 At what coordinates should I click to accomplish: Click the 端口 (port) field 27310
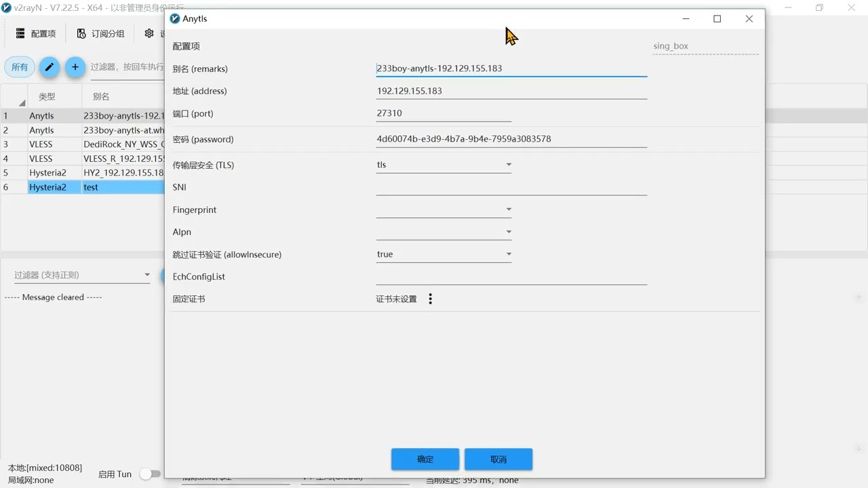443,113
